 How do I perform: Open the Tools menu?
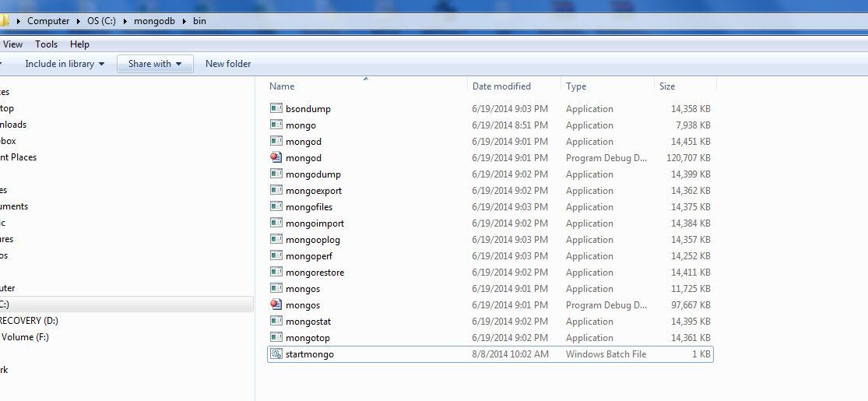point(47,44)
